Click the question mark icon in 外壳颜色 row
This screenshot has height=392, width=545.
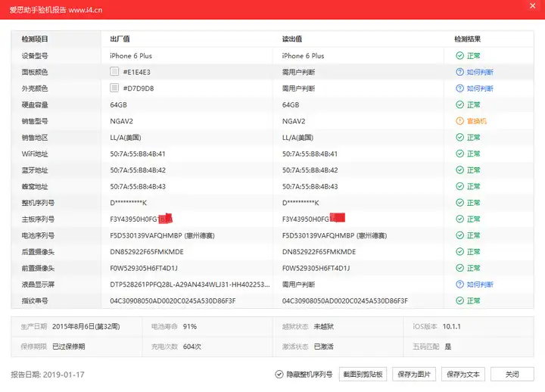click(x=459, y=89)
